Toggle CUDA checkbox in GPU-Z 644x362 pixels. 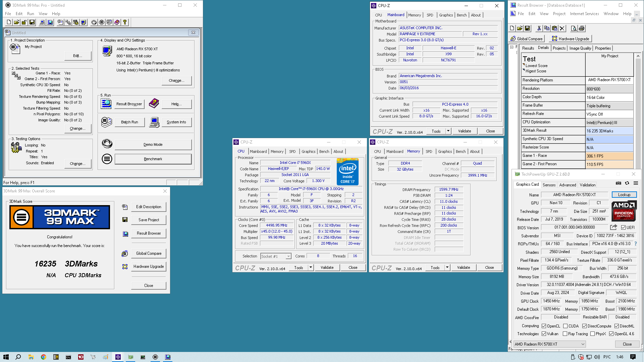[566, 326]
